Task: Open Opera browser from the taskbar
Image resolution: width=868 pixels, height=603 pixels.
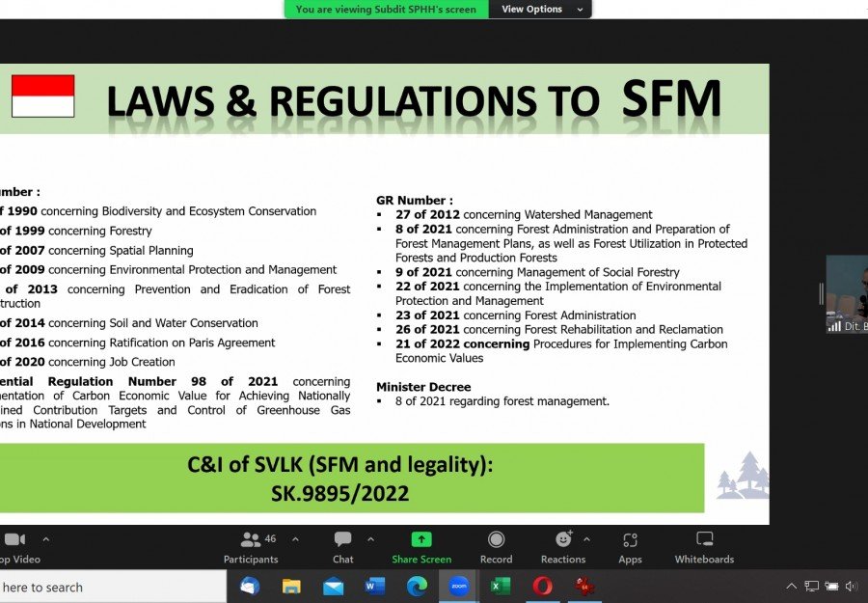Action: (542, 586)
